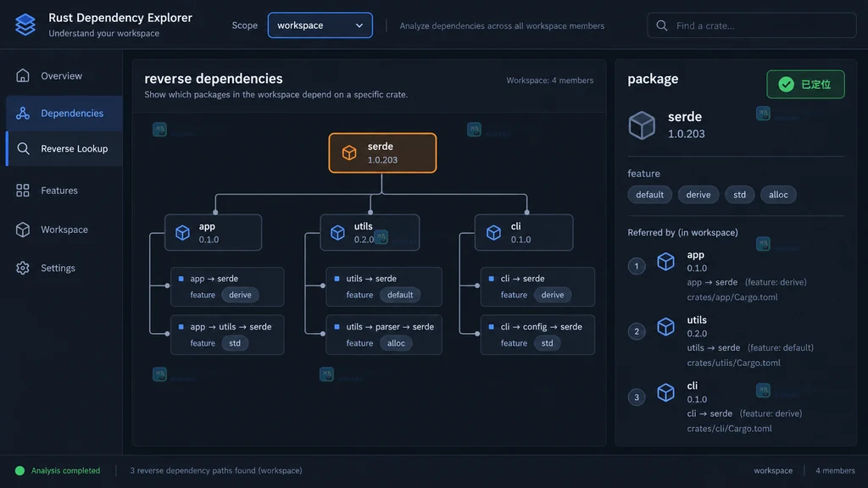Click the 'utils → serde' direct path card
Viewport: 868px width, 488px height.
[384, 286]
